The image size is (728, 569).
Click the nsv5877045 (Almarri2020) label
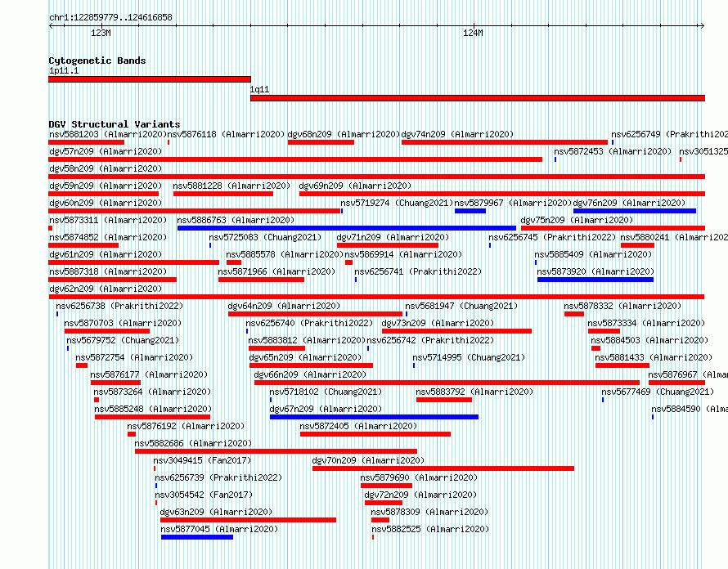(219, 529)
